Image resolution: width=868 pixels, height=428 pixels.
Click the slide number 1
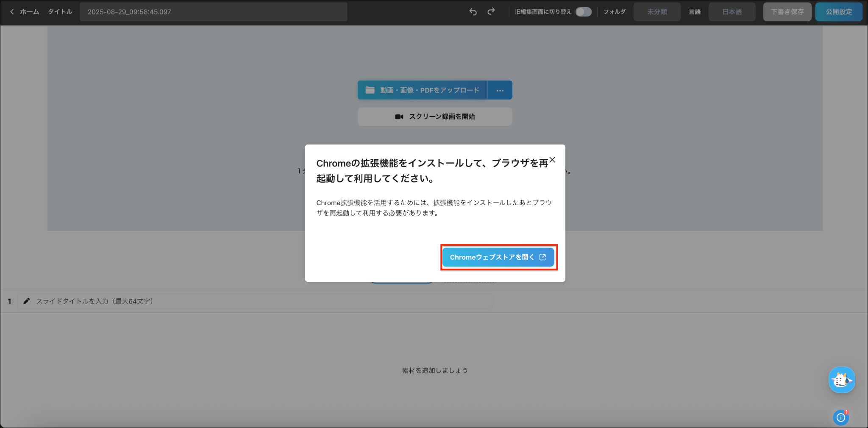coord(9,301)
